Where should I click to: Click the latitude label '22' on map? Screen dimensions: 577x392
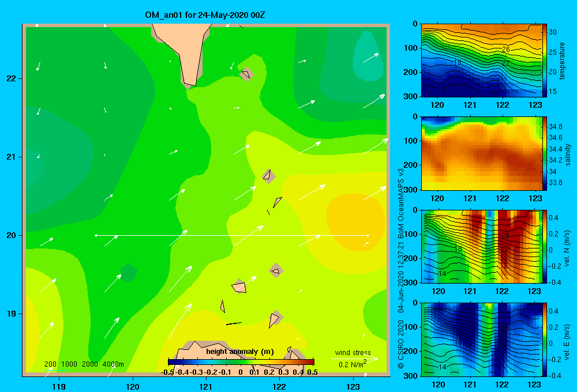[12, 78]
